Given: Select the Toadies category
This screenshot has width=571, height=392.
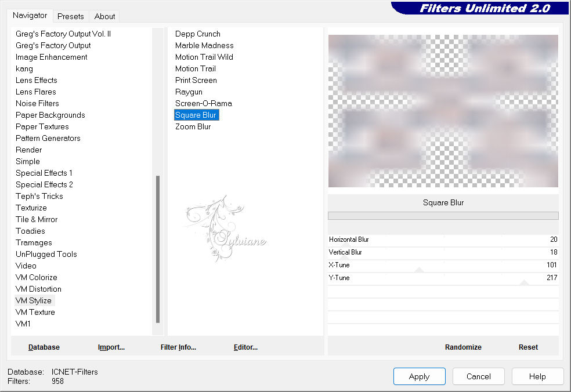Looking at the screenshot, I should [31, 231].
